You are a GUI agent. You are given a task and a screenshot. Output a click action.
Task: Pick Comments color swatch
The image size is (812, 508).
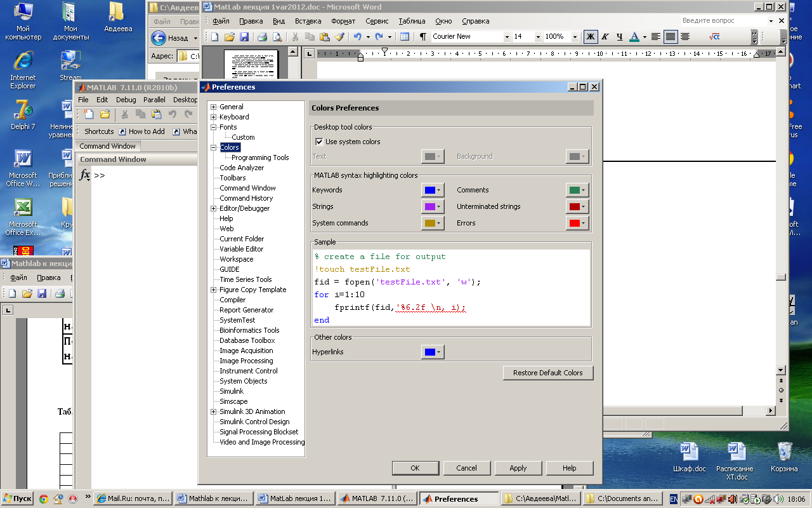point(577,190)
